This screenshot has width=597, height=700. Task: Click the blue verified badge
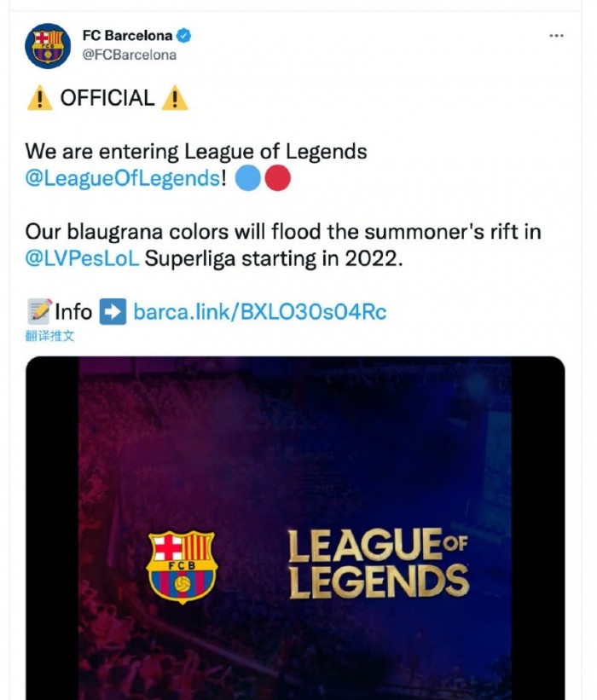coord(183,36)
